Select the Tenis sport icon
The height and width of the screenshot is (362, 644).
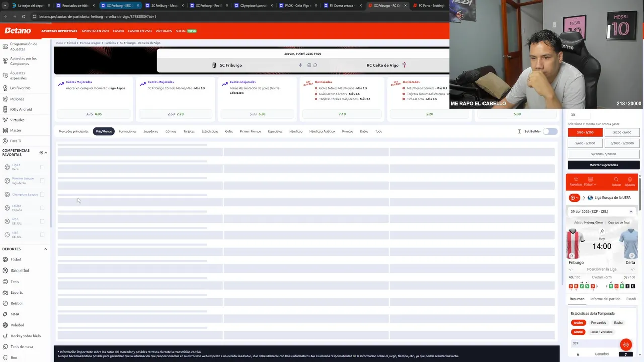point(5,281)
